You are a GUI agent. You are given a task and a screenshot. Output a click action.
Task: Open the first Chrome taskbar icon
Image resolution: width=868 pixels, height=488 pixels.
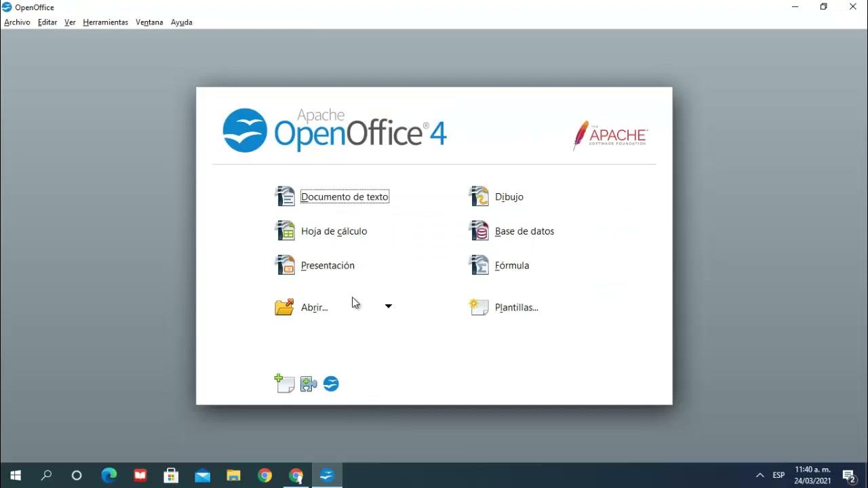point(264,475)
